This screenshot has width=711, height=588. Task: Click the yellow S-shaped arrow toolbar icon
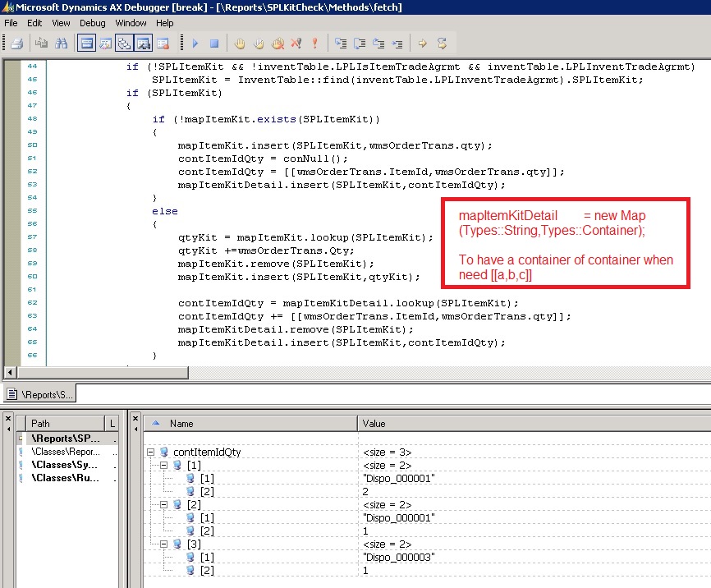[x=442, y=44]
